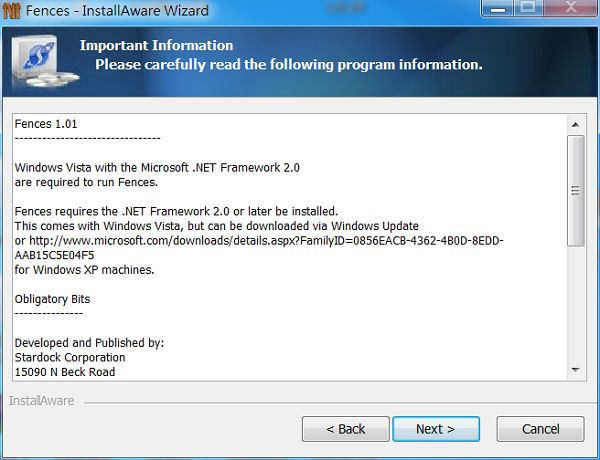Maximize the InstallAware Wizard window
Screen dimensions: 600x460
point(528,8)
